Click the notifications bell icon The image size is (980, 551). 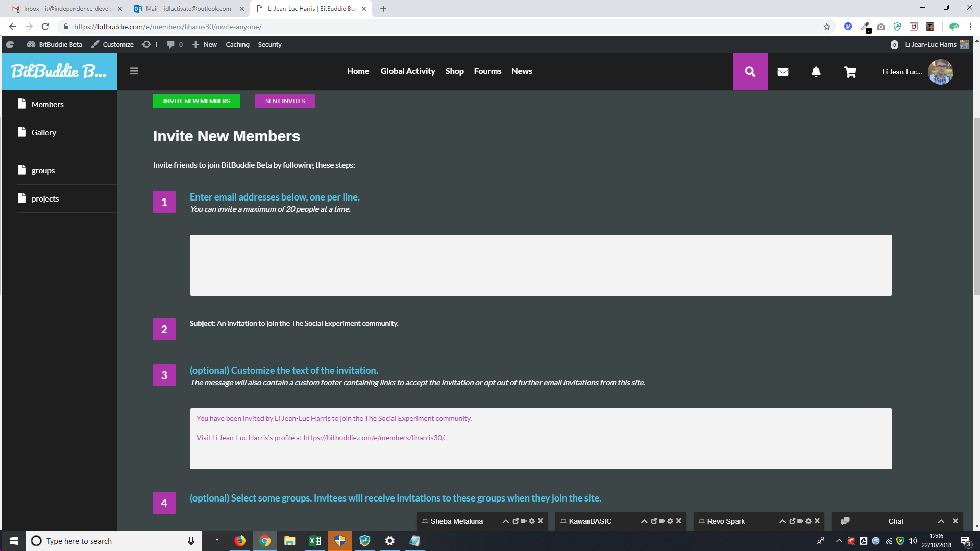[x=816, y=71]
